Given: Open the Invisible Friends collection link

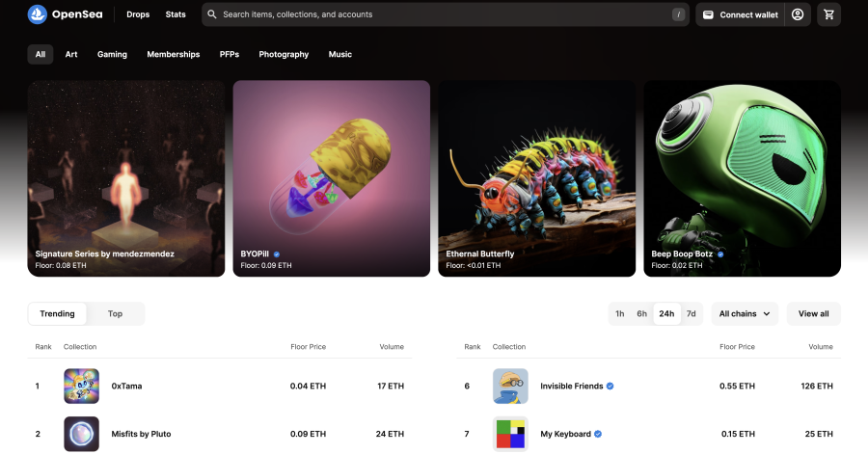Looking at the screenshot, I should pyautogui.click(x=572, y=386).
